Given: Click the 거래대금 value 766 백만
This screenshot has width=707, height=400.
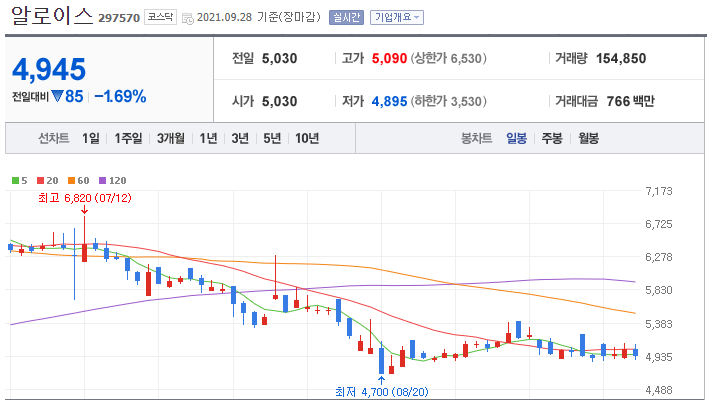Looking at the screenshot, I should 630,101.
